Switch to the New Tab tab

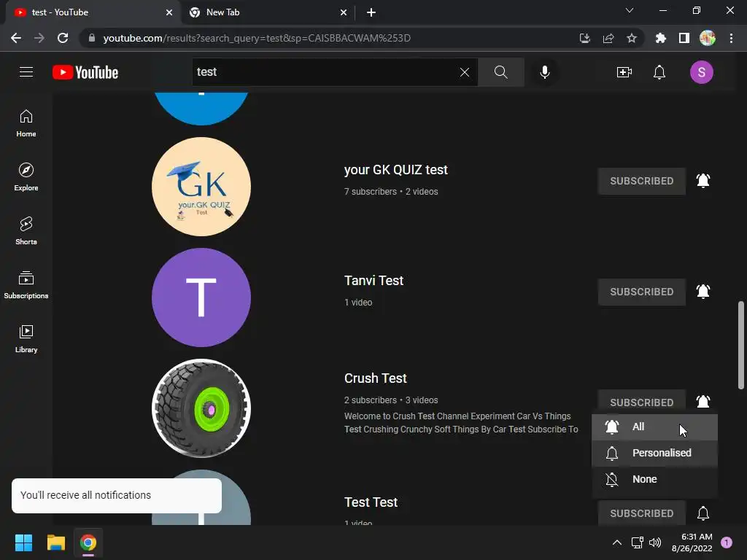(267, 13)
